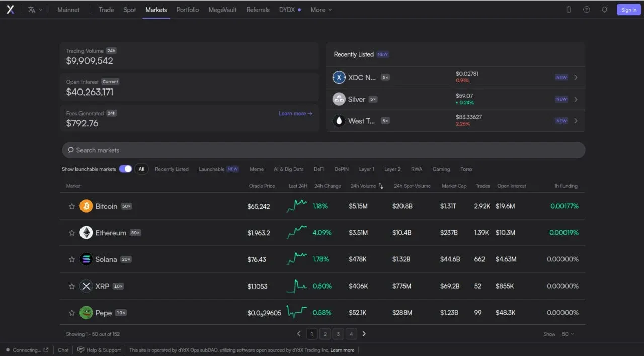
Task: Select the DeFi category filter
Action: [319, 169]
